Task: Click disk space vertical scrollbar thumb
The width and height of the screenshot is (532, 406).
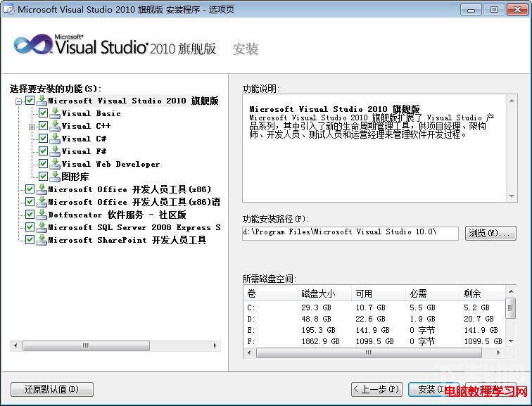Action: tap(510, 308)
